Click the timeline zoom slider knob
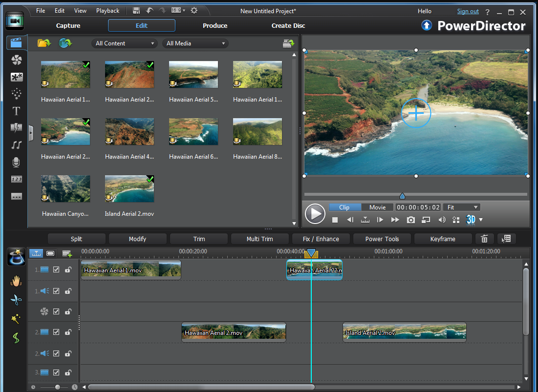The height and width of the screenshot is (392, 538). [57, 387]
